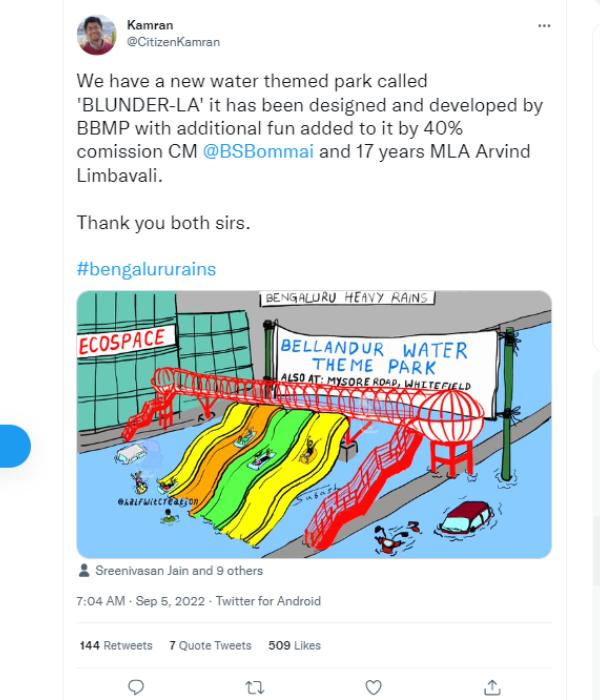The height and width of the screenshot is (700, 600).
Task: Click the Kamran display name
Action: click(x=149, y=24)
